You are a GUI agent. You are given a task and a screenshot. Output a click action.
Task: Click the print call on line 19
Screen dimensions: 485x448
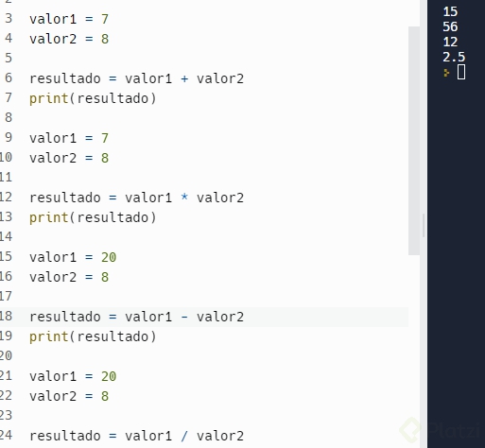click(93, 337)
